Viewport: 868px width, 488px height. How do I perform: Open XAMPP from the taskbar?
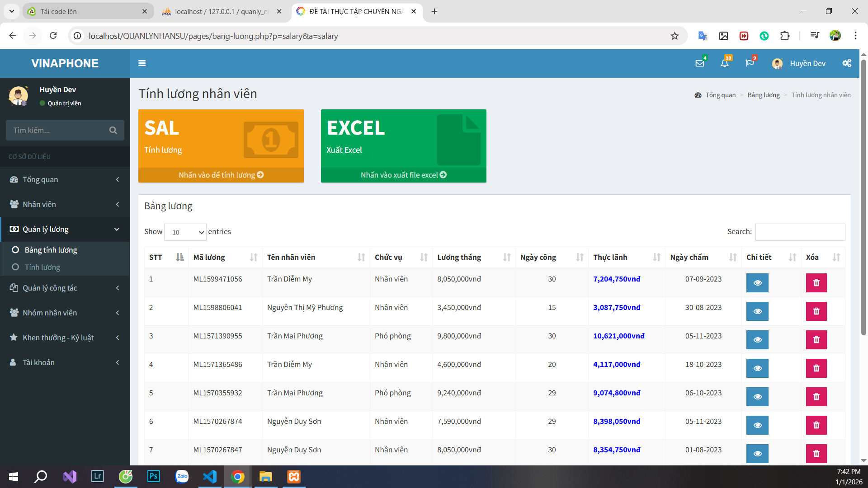pos(294,477)
